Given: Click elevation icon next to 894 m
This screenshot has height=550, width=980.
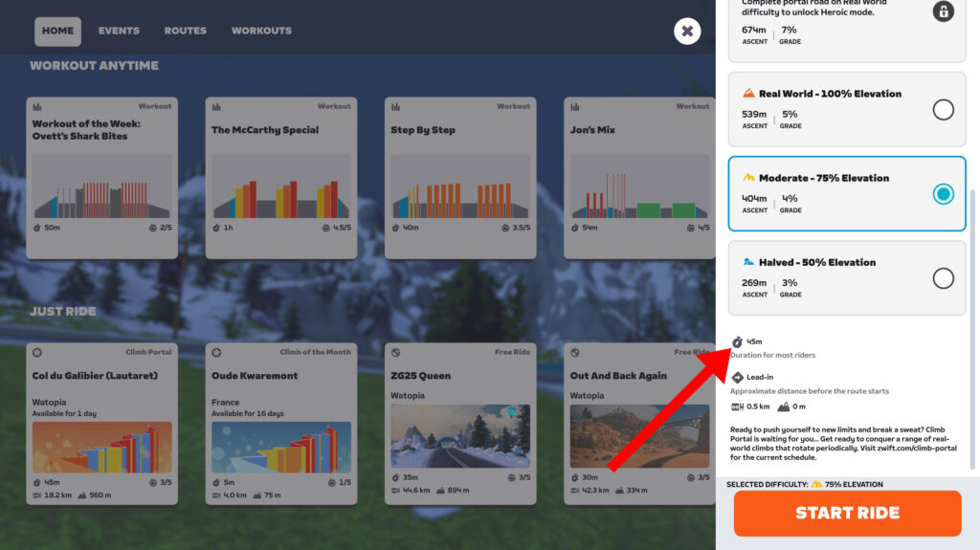Looking at the screenshot, I should [440, 491].
